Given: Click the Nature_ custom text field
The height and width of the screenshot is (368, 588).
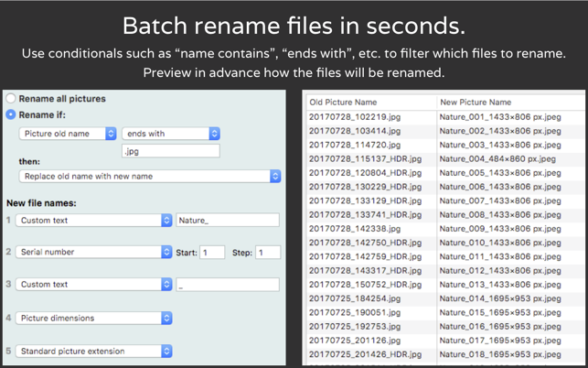Looking at the screenshot, I should point(228,221).
